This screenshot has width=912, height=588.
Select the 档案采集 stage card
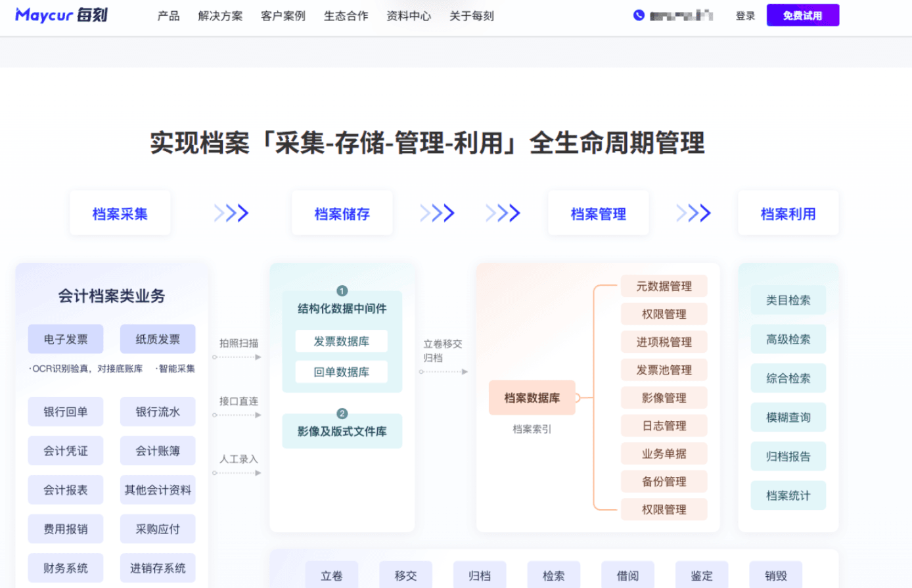120,214
